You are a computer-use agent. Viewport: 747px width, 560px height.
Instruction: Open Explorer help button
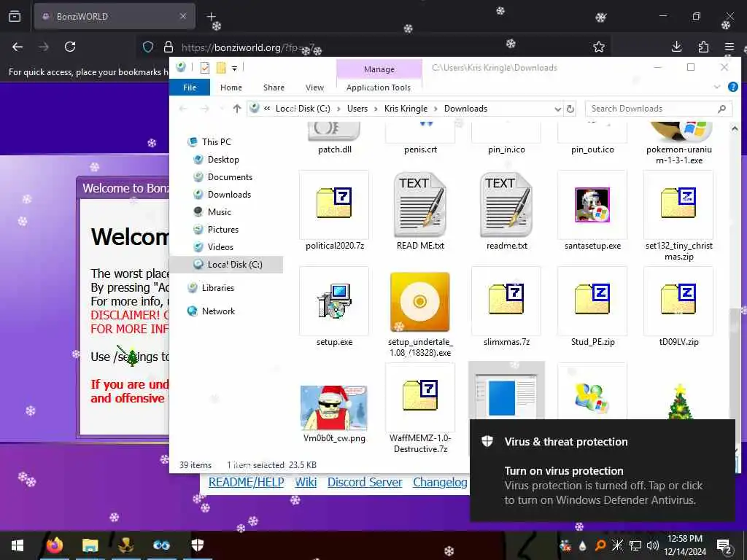(732, 87)
